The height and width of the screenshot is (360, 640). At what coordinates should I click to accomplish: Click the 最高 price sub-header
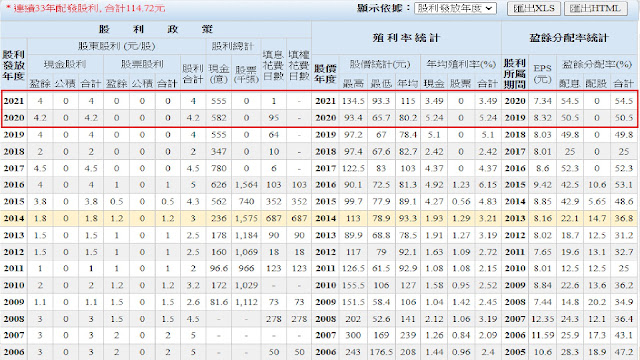(x=353, y=84)
